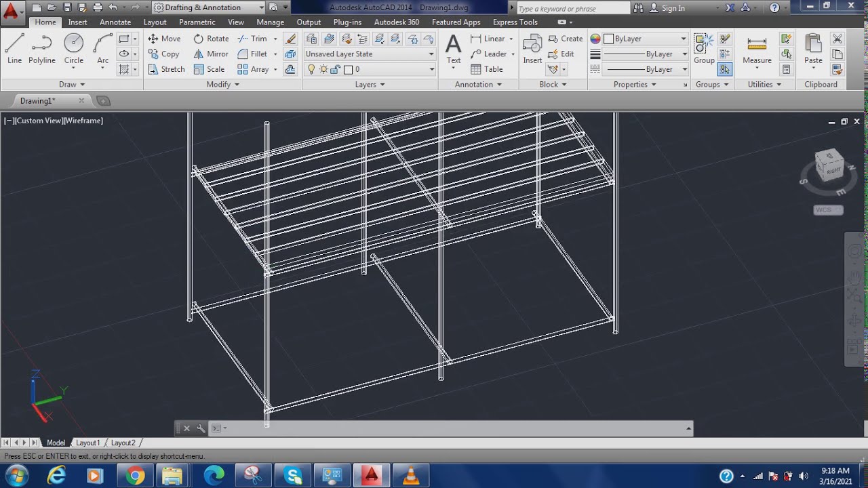Click the Insert block tool
Viewport: 868px width, 488px height.
pos(532,49)
